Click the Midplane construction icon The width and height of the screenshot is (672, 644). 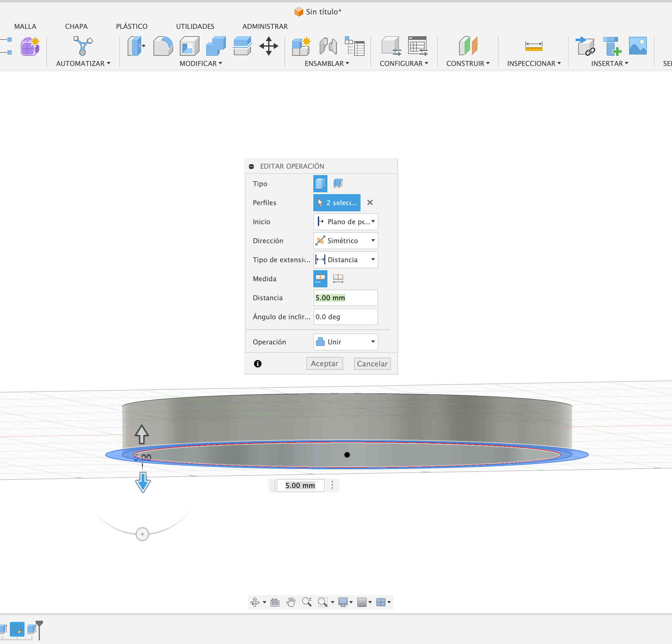tap(468, 46)
